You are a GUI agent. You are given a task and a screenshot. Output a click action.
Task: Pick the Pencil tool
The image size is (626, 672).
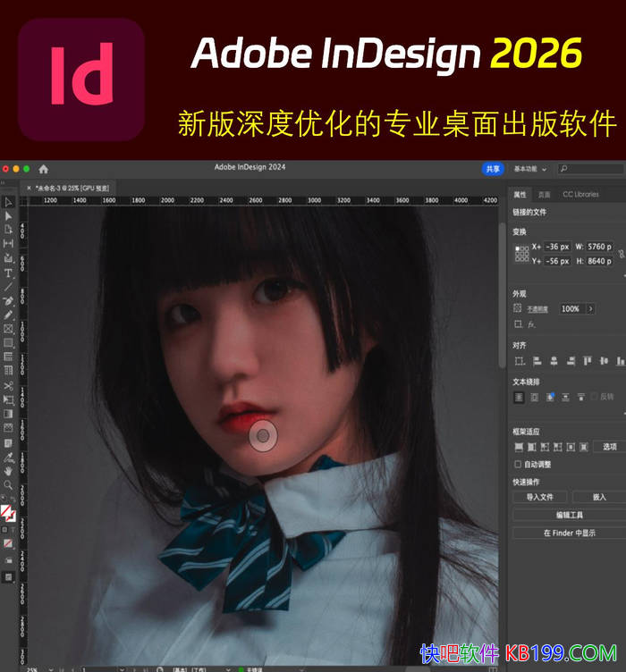point(8,315)
